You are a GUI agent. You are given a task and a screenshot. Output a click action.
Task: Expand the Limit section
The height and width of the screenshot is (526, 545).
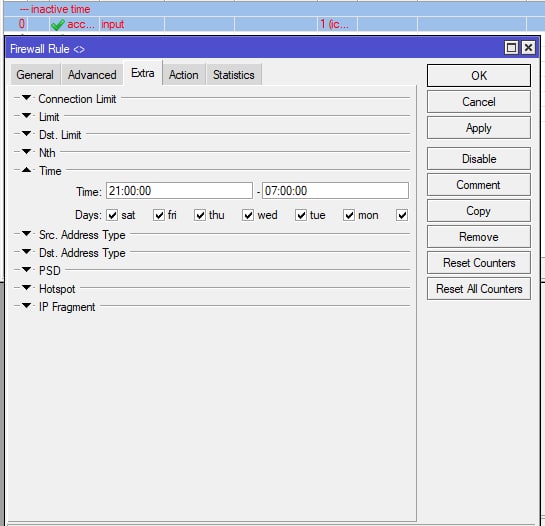[x=26, y=116]
